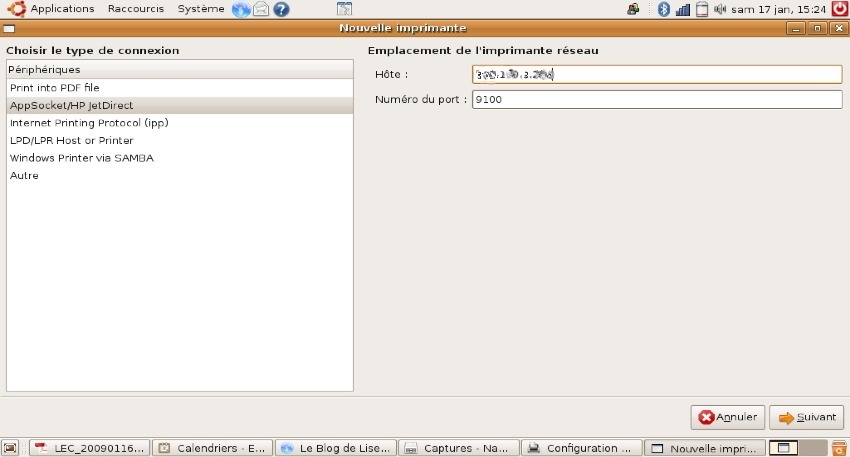Click the Numéro du port field
The image size is (850, 457).
[x=657, y=100]
